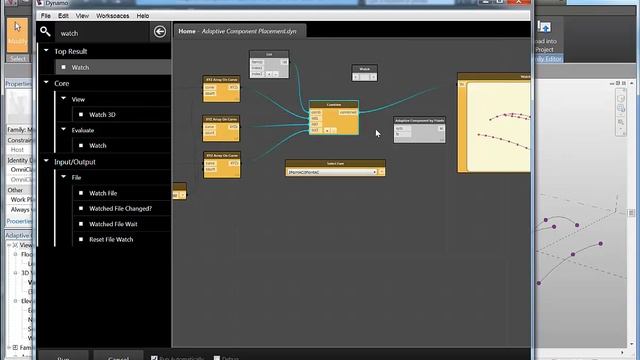
Task: Click the Watch 3D preview with curve points
Action: 499,127
